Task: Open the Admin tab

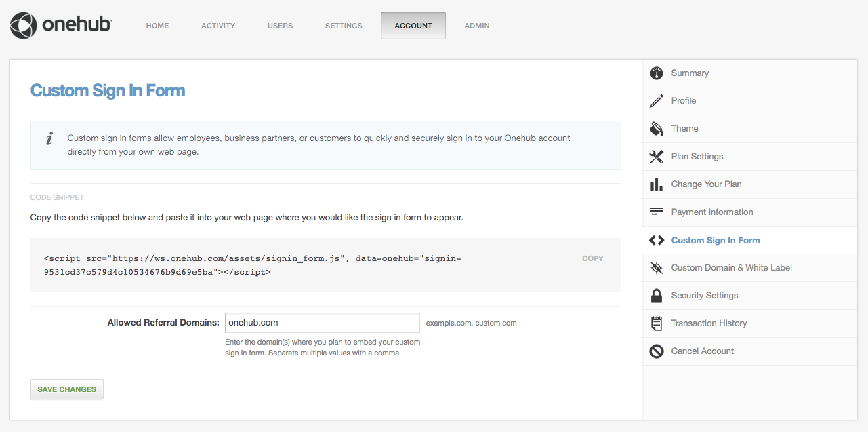Action: click(477, 26)
